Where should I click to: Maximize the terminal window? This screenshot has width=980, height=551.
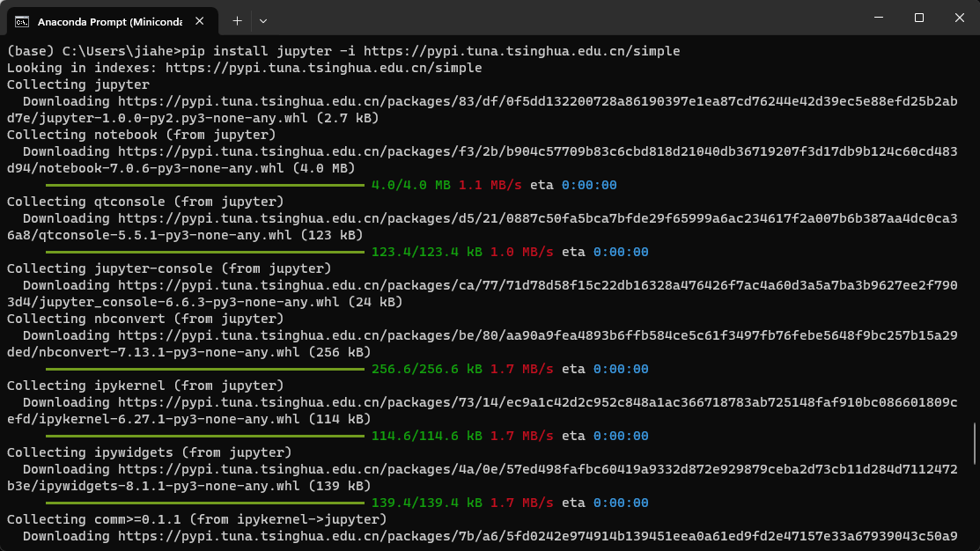(x=918, y=18)
